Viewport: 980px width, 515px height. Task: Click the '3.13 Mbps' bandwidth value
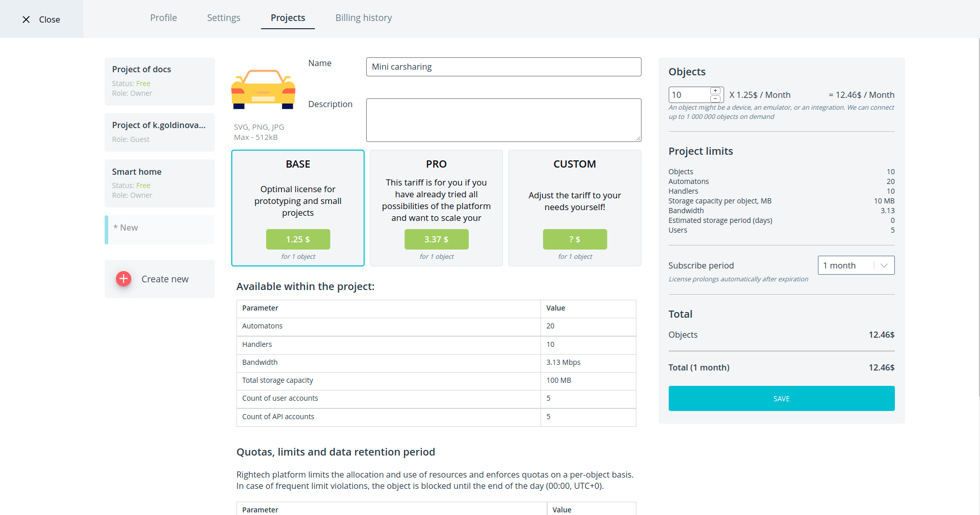[x=564, y=362]
